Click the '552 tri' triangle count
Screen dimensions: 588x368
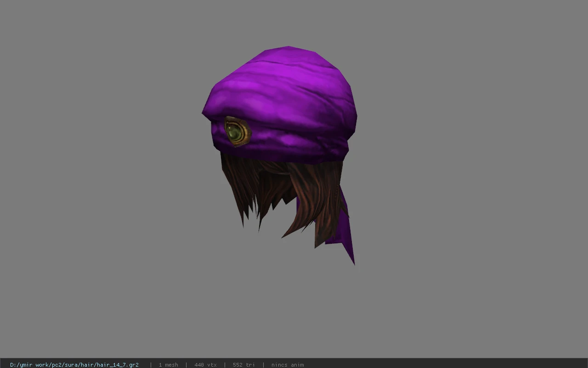[243, 365]
